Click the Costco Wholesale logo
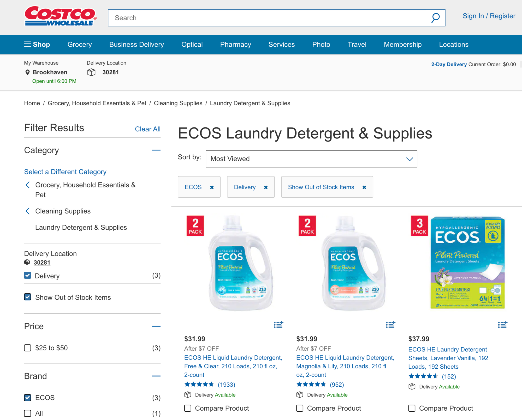 coord(60,16)
